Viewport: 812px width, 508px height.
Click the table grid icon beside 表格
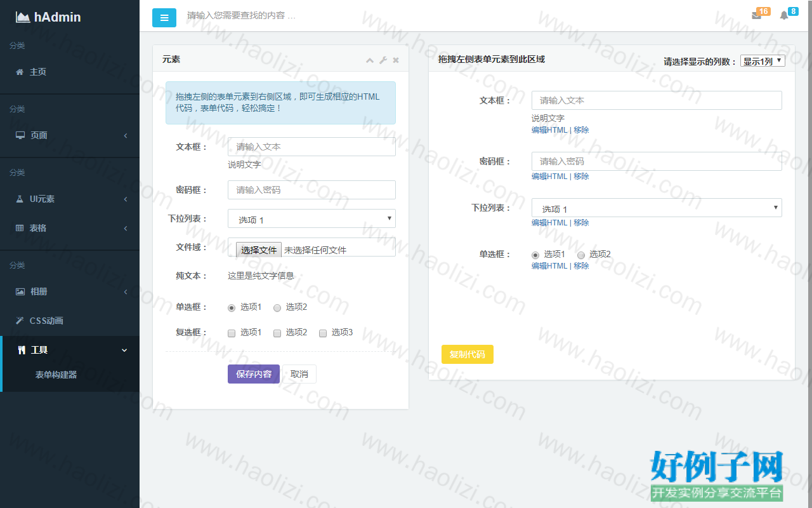tap(20, 228)
